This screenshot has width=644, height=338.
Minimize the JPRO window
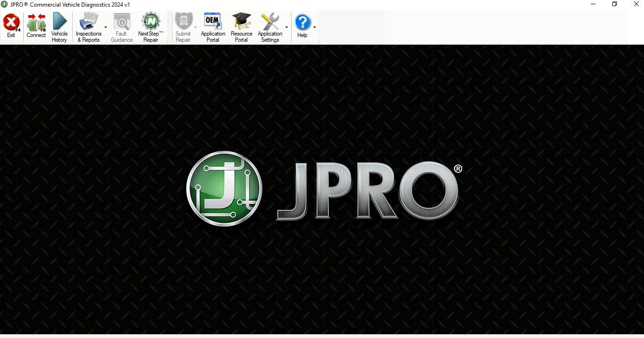[x=593, y=4]
